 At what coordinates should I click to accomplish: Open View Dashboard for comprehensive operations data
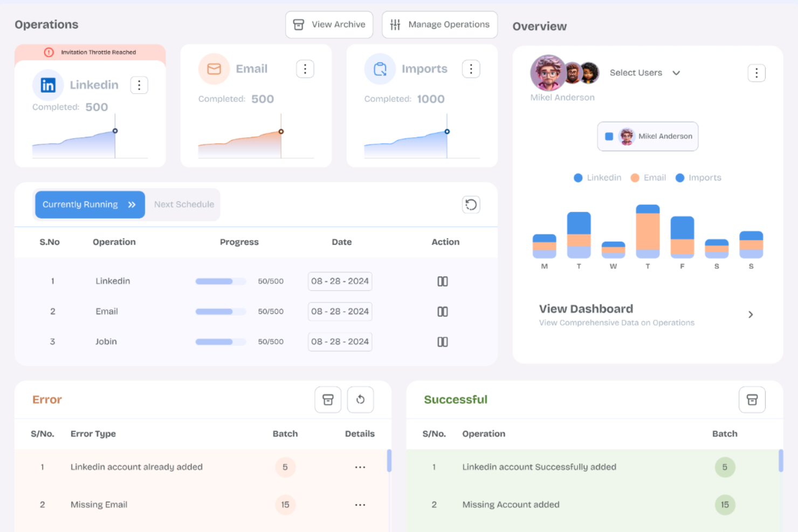[586, 309]
